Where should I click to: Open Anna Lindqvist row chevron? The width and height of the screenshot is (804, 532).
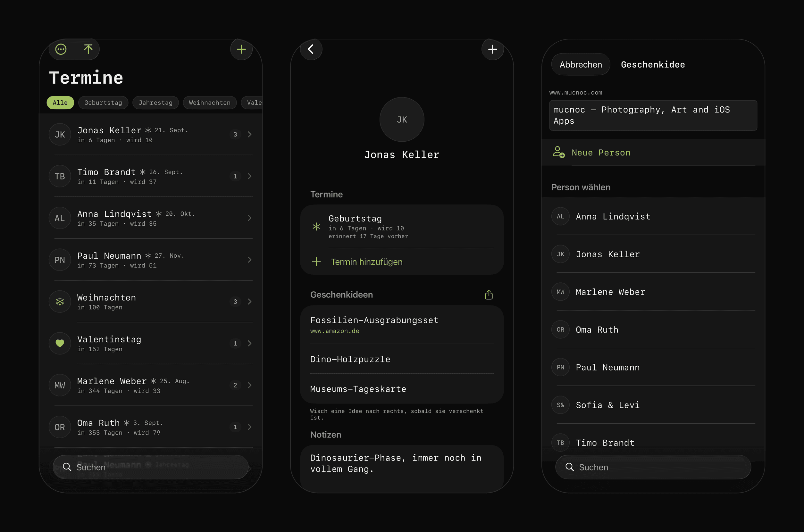pos(250,218)
